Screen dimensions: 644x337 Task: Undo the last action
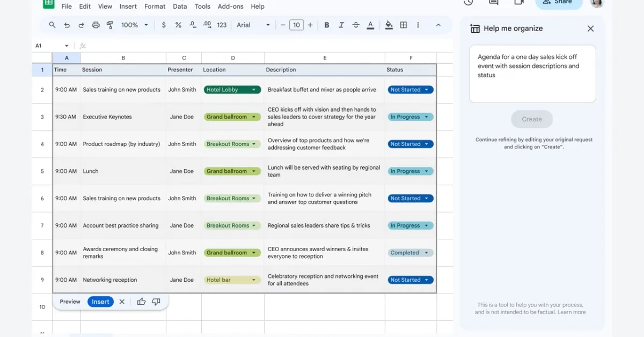(x=67, y=25)
